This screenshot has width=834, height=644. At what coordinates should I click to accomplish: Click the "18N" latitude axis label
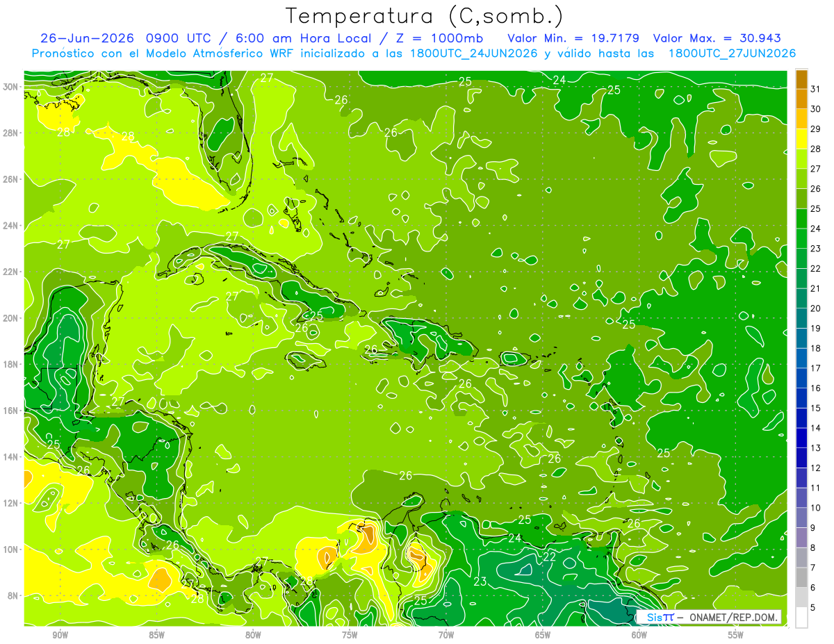(11, 364)
